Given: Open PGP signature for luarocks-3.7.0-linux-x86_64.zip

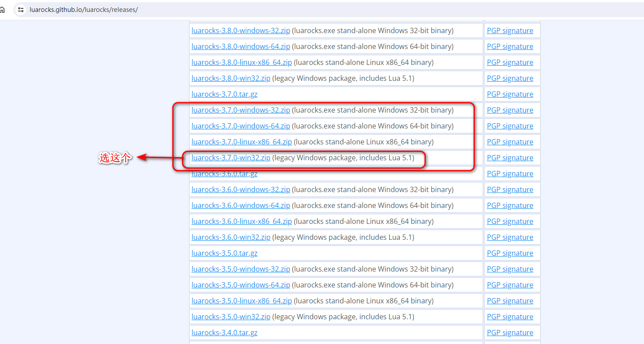Looking at the screenshot, I should point(510,142).
